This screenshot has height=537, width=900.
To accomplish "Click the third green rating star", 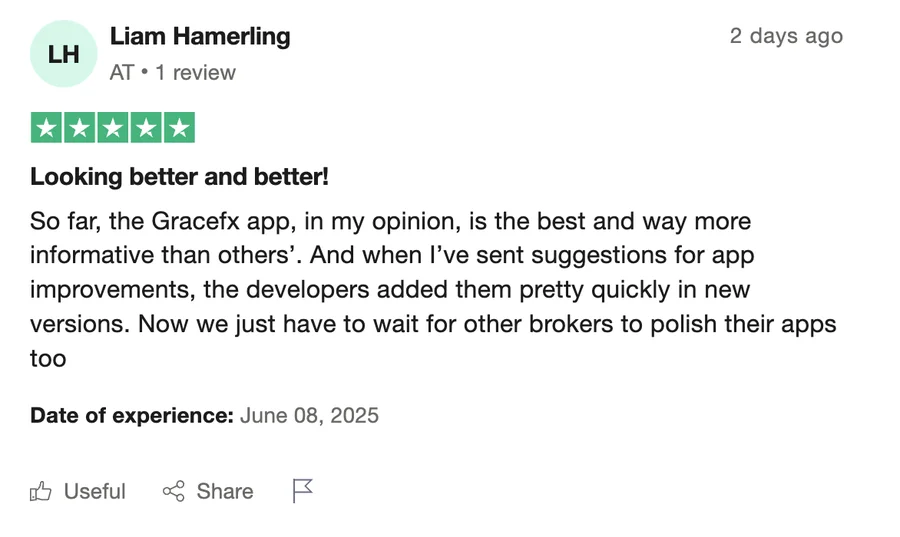I will pos(113,128).
